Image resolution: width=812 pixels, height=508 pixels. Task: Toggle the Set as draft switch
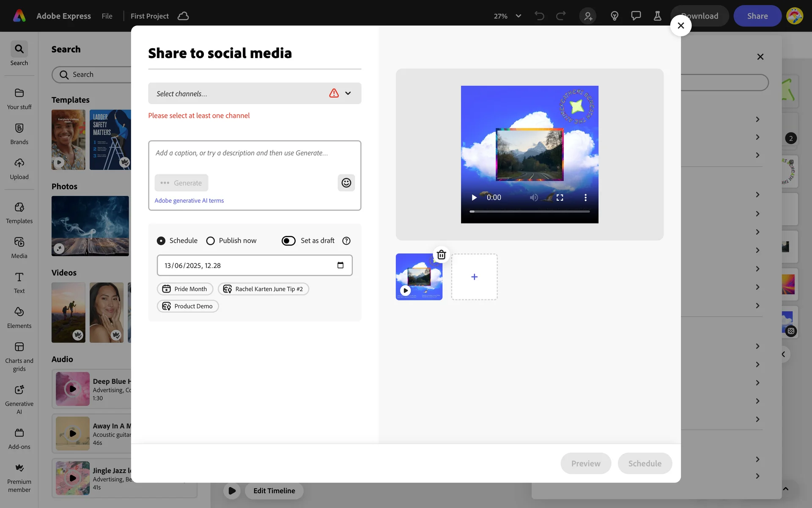click(288, 241)
